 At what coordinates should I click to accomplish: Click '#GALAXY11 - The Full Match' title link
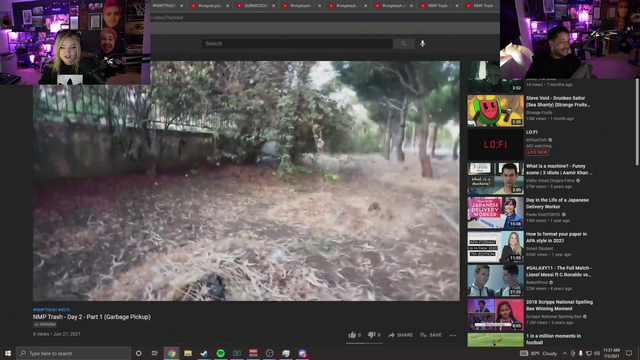(x=558, y=271)
